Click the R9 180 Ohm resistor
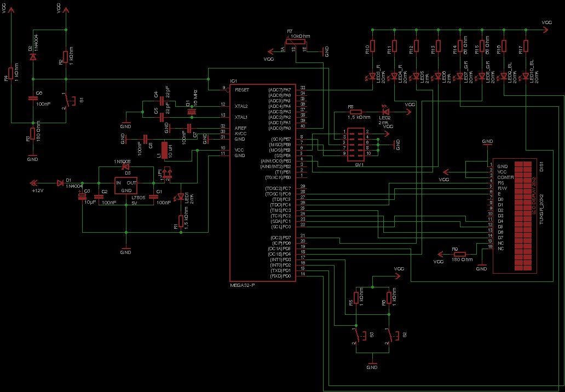Image resolution: width=565 pixels, height=392 pixels. click(x=459, y=254)
